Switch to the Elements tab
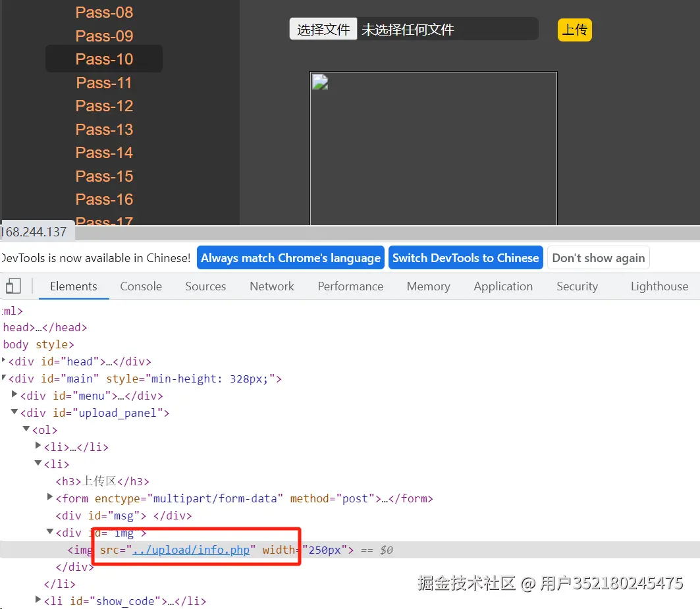The height and width of the screenshot is (609, 700). [x=74, y=286]
